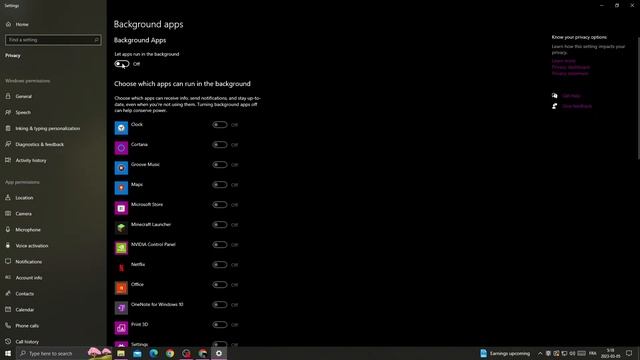Toggle background switch for Cortana
Viewport: 640px width, 360px height.
220,144
